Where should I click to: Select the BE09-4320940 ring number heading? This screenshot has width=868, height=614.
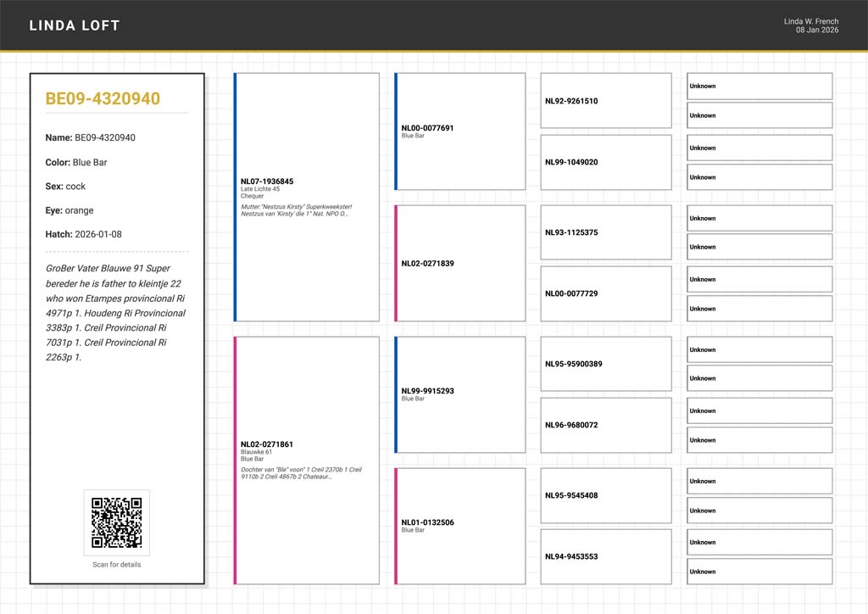(x=103, y=99)
